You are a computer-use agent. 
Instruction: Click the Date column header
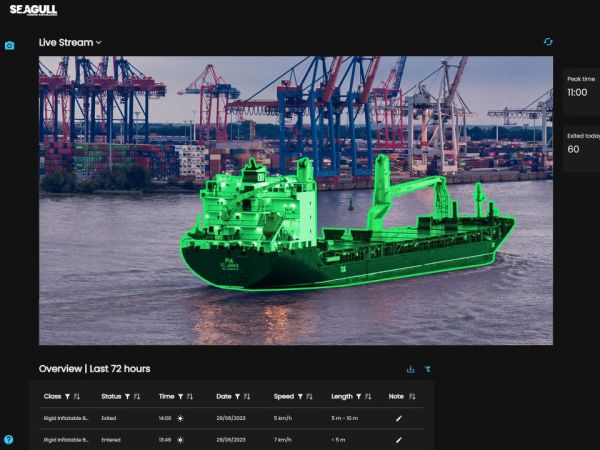(x=223, y=396)
